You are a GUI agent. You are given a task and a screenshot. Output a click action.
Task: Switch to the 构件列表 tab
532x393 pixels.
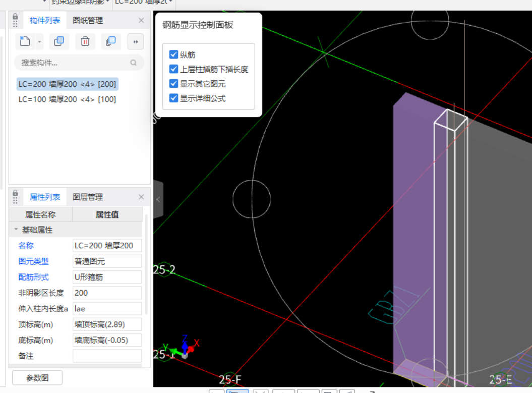pos(45,20)
